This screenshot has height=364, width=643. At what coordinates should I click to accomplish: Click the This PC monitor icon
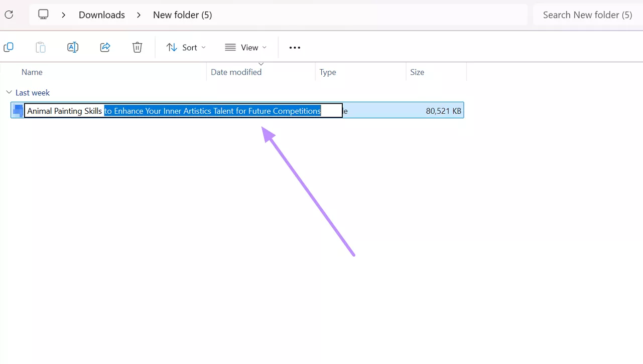44,15
